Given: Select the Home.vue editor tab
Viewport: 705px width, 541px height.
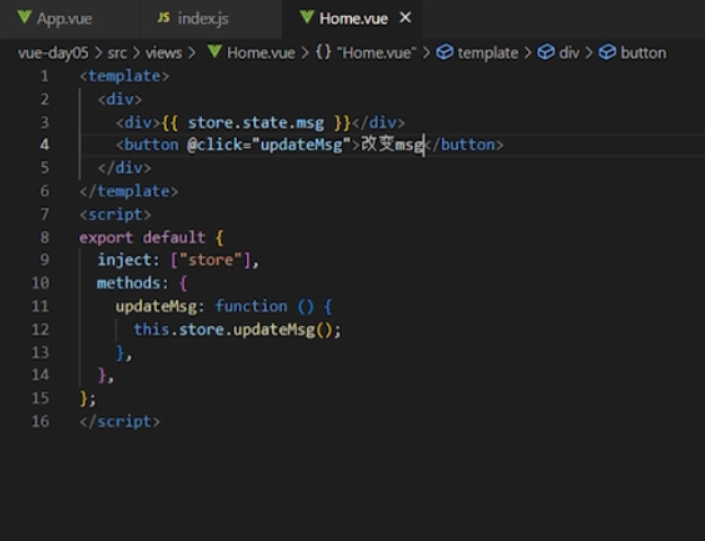Looking at the screenshot, I should [353, 18].
